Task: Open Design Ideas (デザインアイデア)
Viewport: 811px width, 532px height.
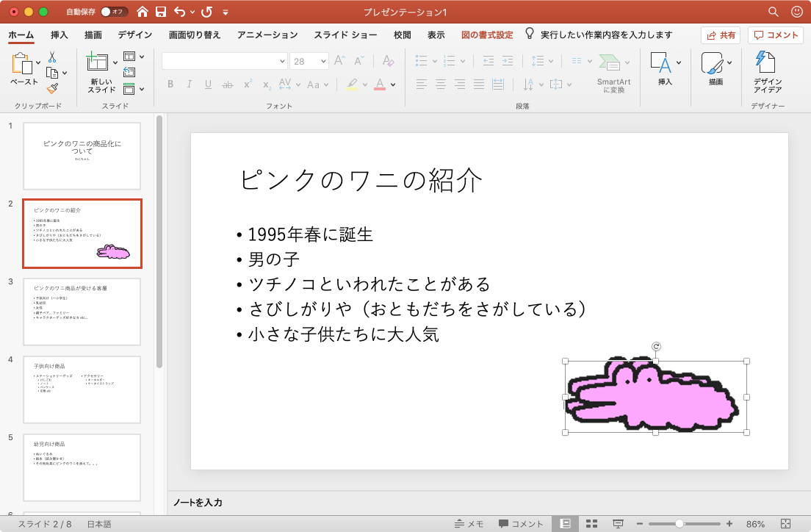Action: [767, 72]
